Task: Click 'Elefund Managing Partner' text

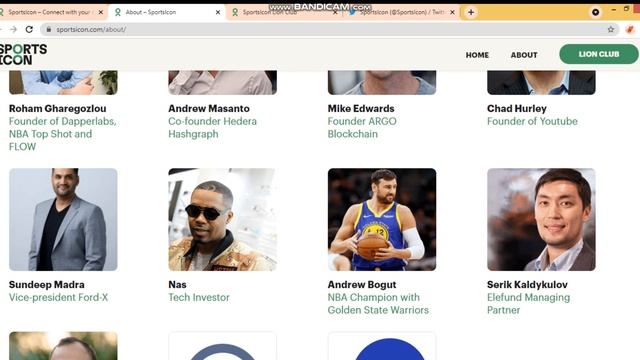Action: [529, 304]
